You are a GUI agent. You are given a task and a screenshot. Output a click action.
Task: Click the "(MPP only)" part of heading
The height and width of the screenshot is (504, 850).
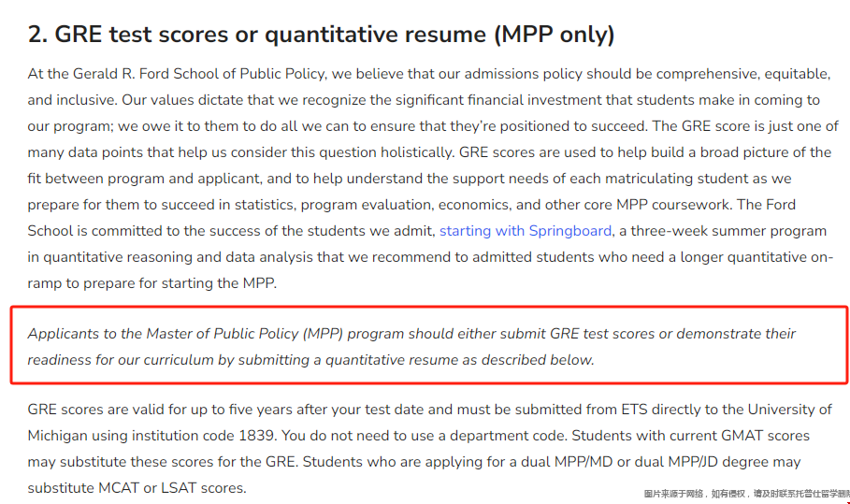coord(554,35)
